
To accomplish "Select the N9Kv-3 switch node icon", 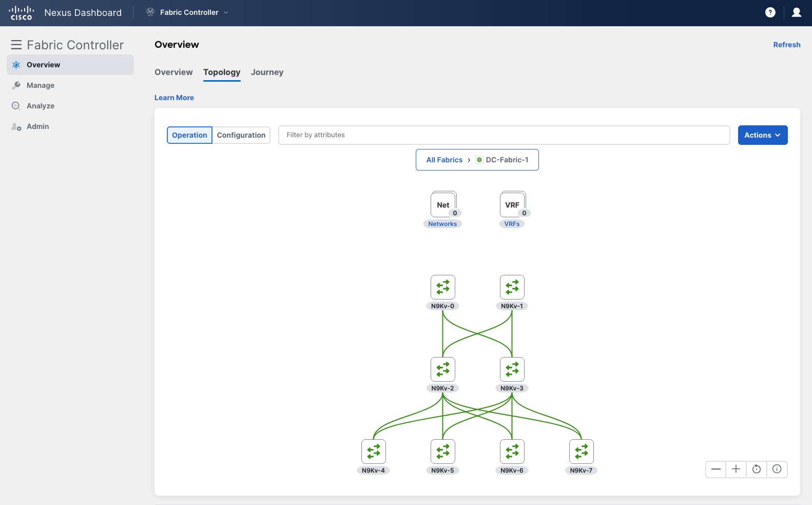I will coord(512,369).
